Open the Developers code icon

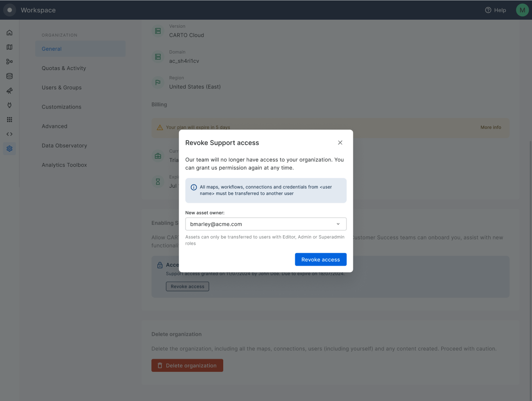(9, 134)
